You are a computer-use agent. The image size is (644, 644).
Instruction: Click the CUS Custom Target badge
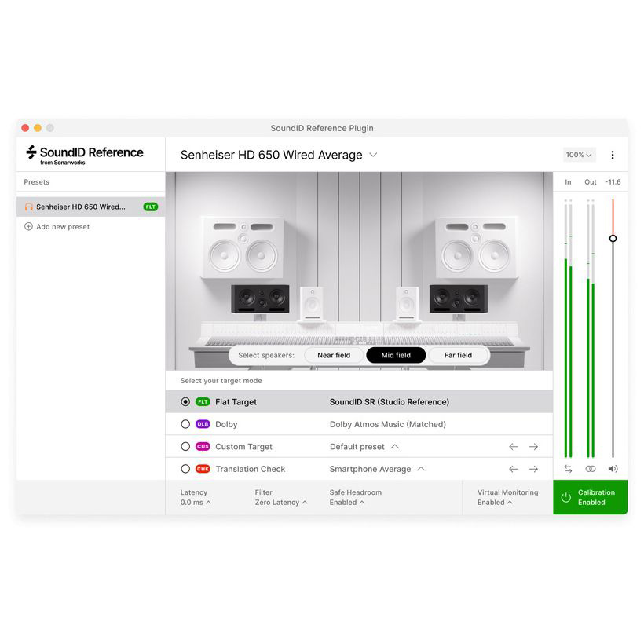point(203,446)
